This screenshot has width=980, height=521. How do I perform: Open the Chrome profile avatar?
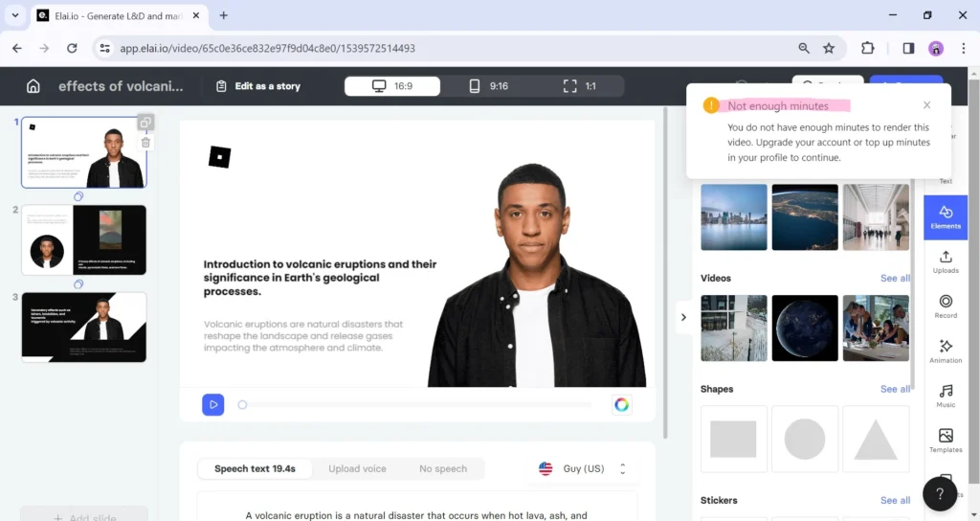point(936,48)
